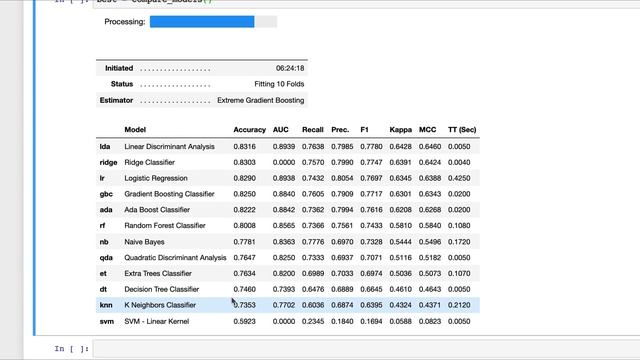The width and height of the screenshot is (640, 360).
Task: Click LDA F1 value 0.7780
Action: pyautogui.click(x=371, y=147)
